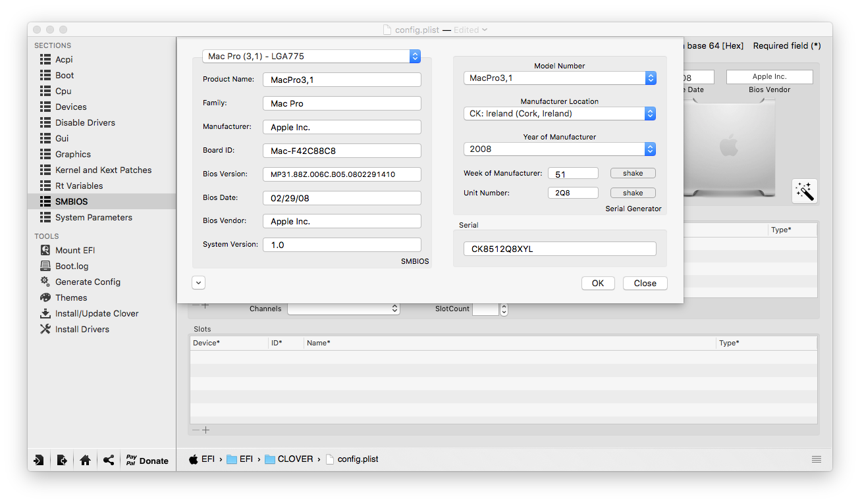Click the Generate Config gear icon
This screenshot has width=860, height=504.
pyautogui.click(x=45, y=282)
